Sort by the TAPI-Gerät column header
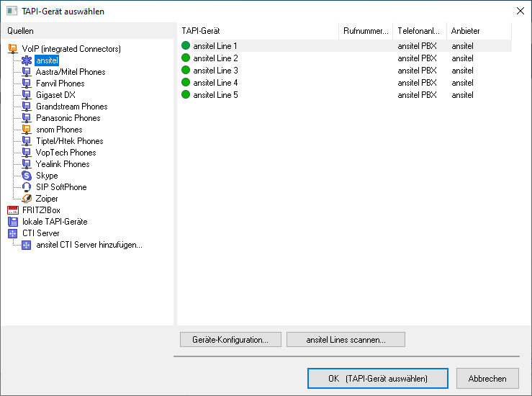Viewport: 532px width, 396px height. (x=257, y=31)
